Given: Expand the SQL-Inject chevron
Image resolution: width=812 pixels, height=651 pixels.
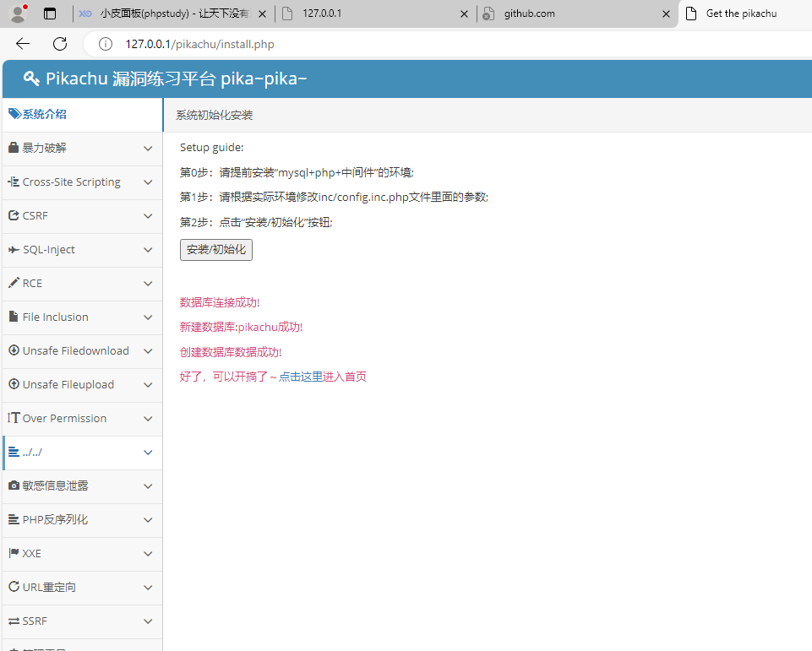Looking at the screenshot, I should pos(148,250).
